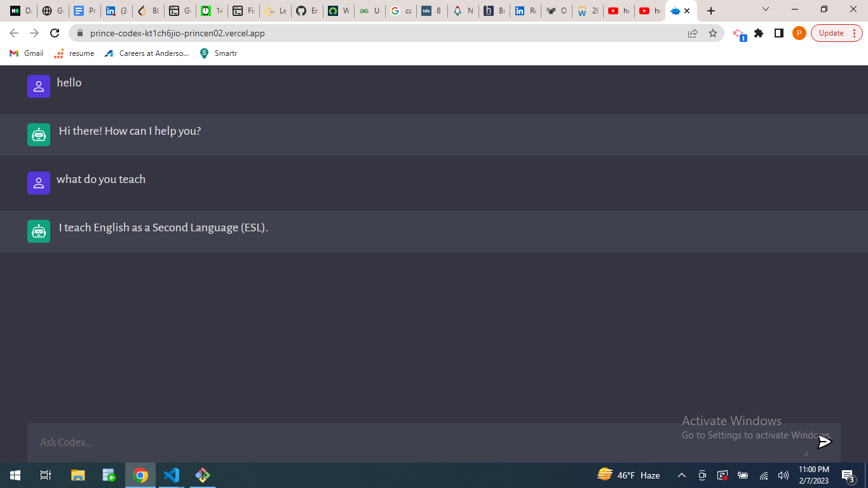Viewport: 868px width, 488px height.
Task: Open a new browser tab
Action: tap(711, 11)
